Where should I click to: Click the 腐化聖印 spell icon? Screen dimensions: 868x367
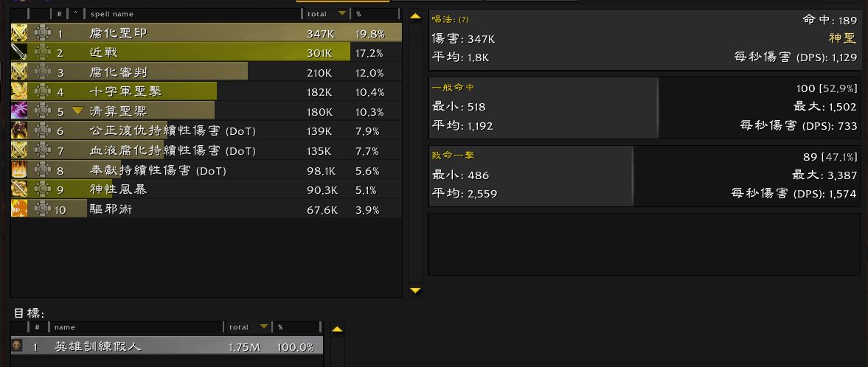click(x=19, y=33)
